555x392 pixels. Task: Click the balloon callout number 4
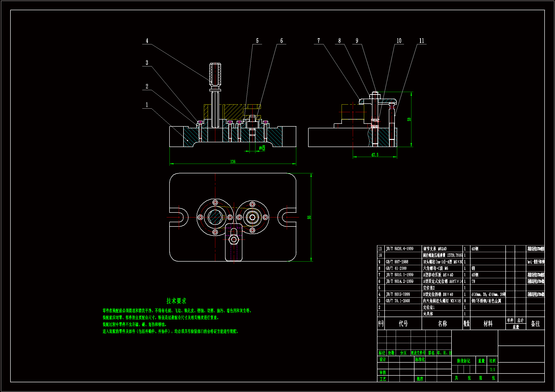click(x=147, y=41)
